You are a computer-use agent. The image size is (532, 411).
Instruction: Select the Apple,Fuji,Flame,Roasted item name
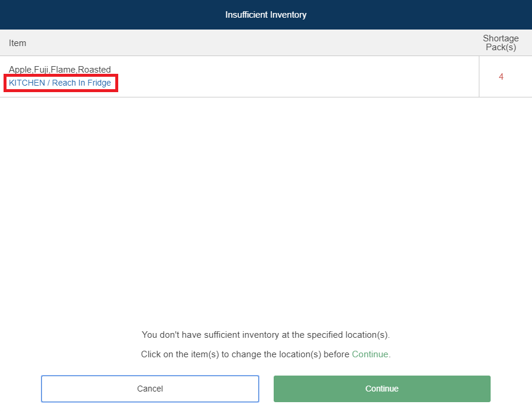click(60, 70)
